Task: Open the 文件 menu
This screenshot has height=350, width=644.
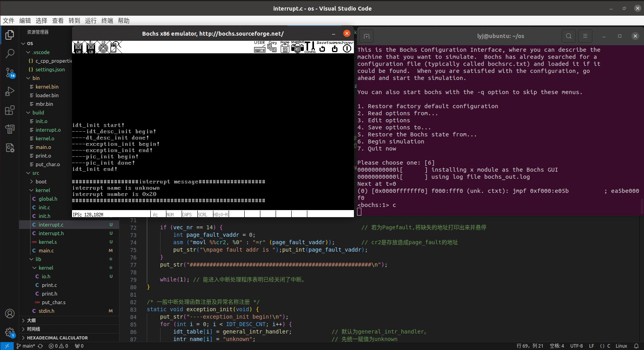Action: click(x=9, y=21)
